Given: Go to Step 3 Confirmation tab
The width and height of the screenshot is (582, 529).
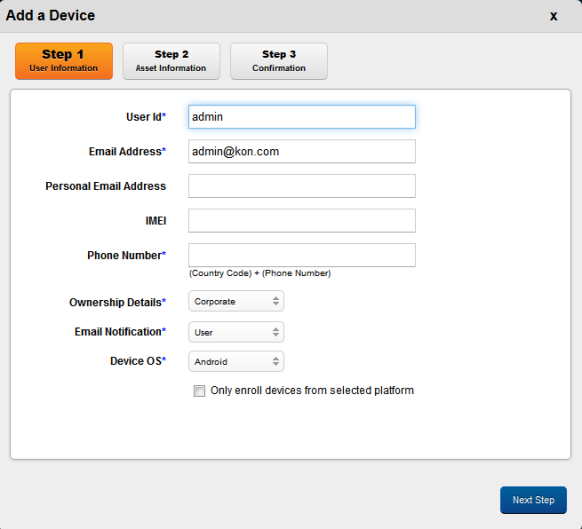Looking at the screenshot, I should (279, 61).
